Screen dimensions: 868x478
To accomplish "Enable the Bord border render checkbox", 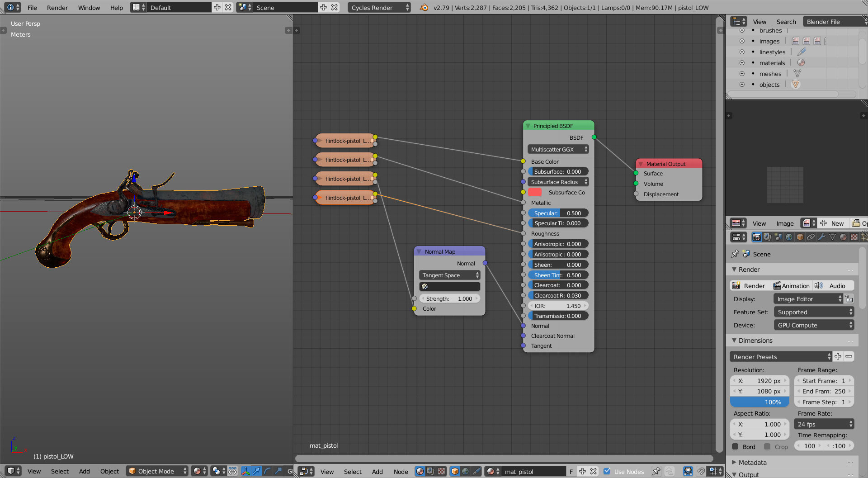I will pos(736,446).
